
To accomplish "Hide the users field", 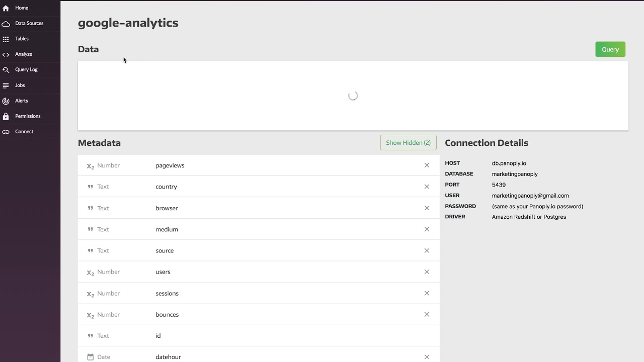I will click(427, 272).
